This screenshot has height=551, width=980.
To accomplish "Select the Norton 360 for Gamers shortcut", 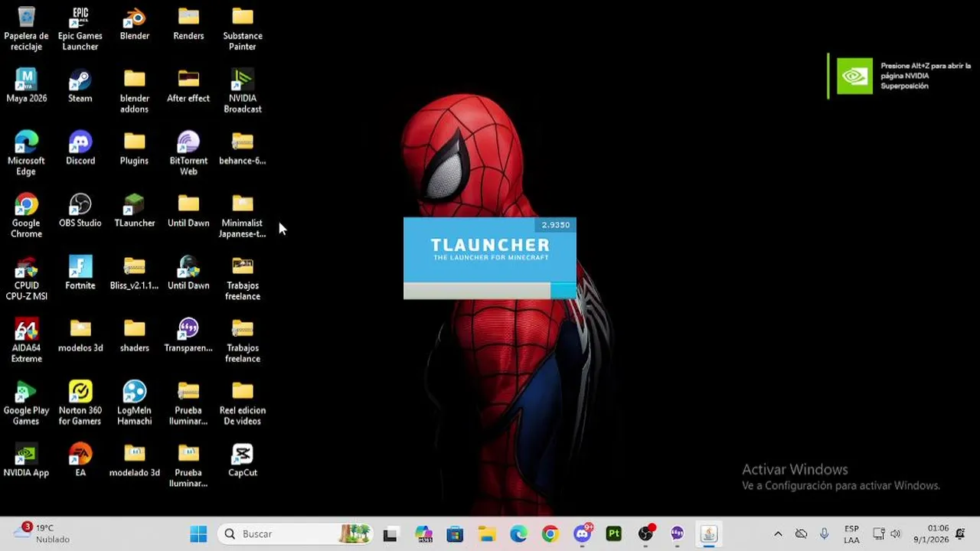I will 80,403.
